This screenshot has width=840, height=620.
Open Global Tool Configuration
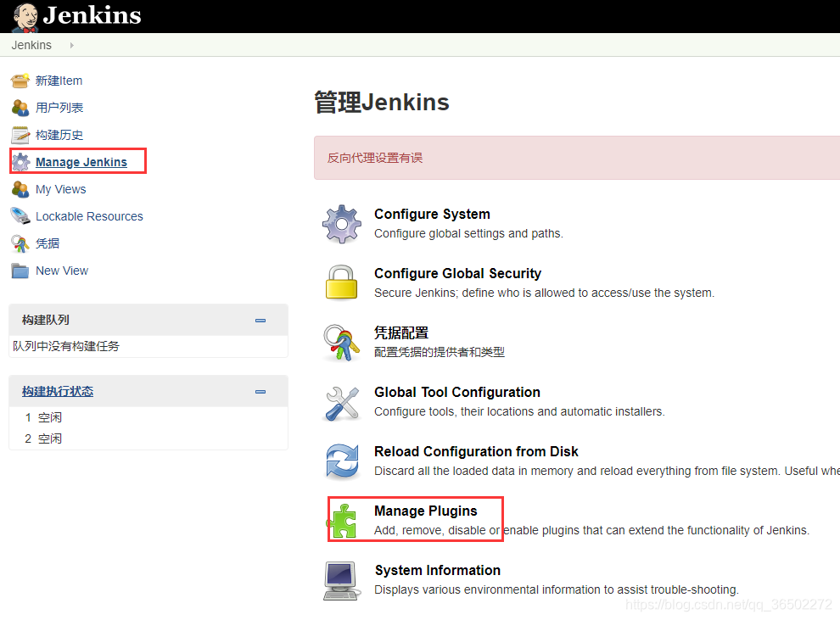point(457,393)
